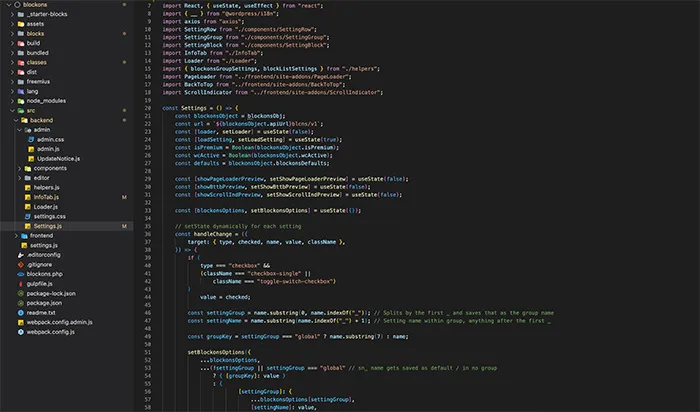Click the "// setState dynamically for each setting" comment

[x=238, y=226]
